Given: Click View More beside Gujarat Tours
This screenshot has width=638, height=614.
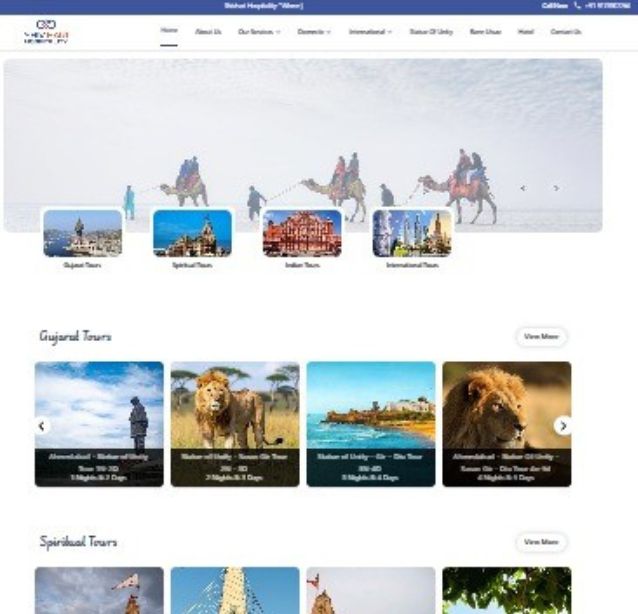Looking at the screenshot, I should pyautogui.click(x=541, y=336).
